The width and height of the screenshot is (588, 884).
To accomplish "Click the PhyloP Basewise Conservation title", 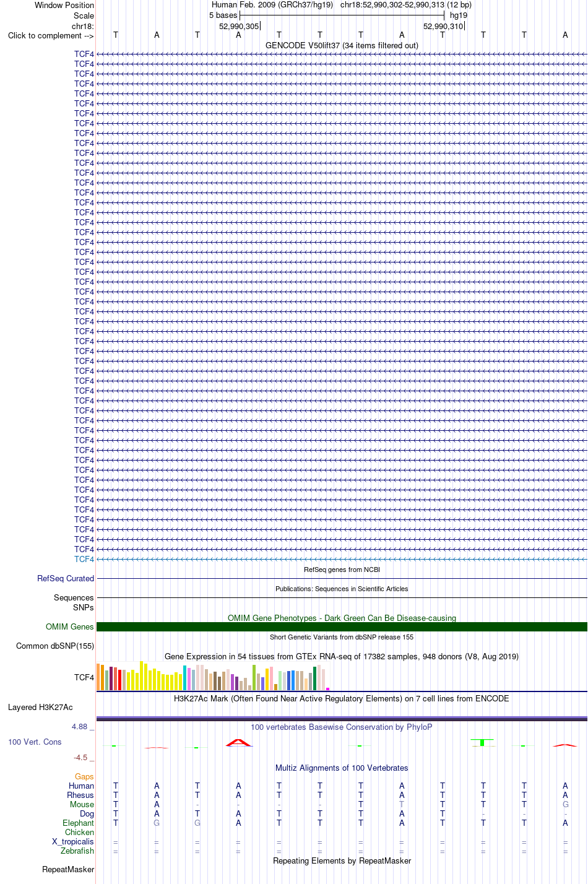I will click(x=342, y=727).
